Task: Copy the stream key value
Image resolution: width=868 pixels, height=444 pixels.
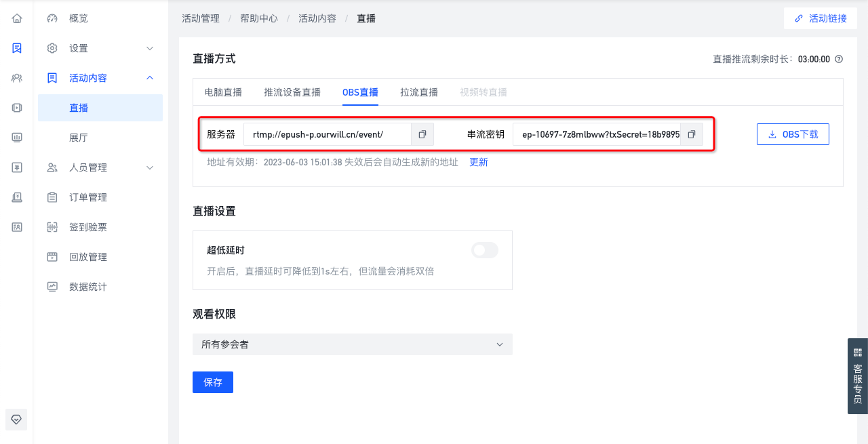Action: (692, 134)
